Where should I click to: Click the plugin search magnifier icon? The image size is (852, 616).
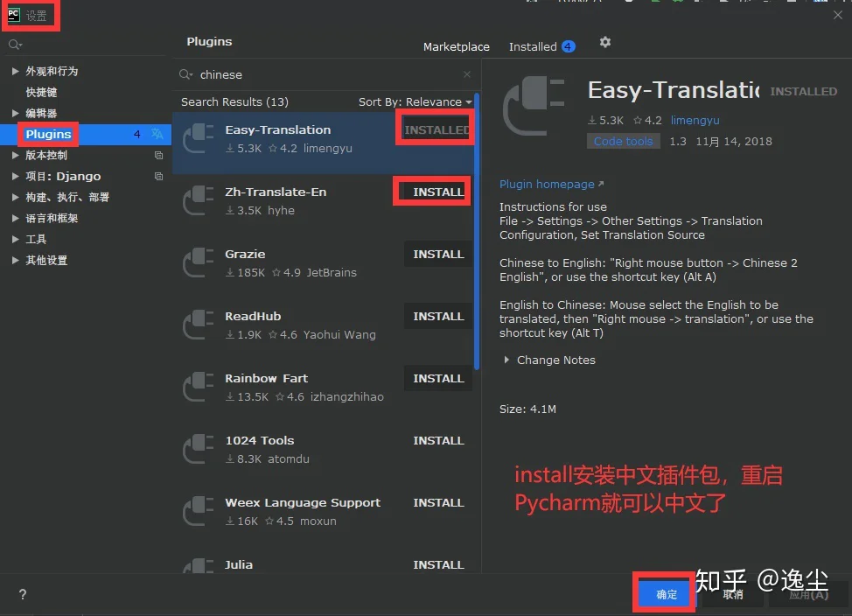click(x=185, y=74)
